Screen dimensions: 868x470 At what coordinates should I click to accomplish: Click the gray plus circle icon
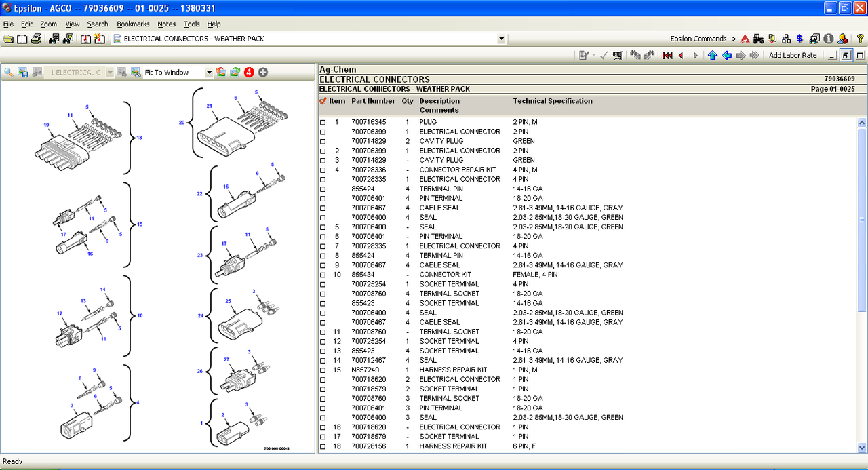263,72
